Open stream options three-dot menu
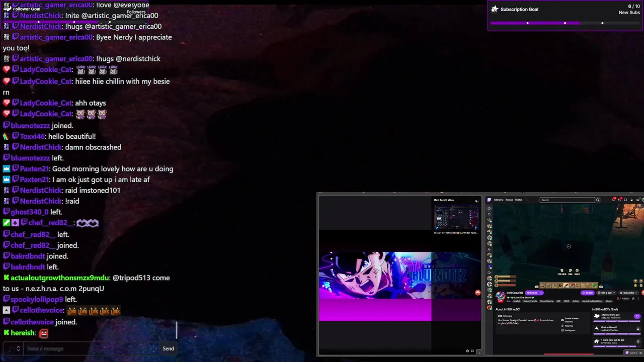644x362 pixels. (x=638, y=299)
